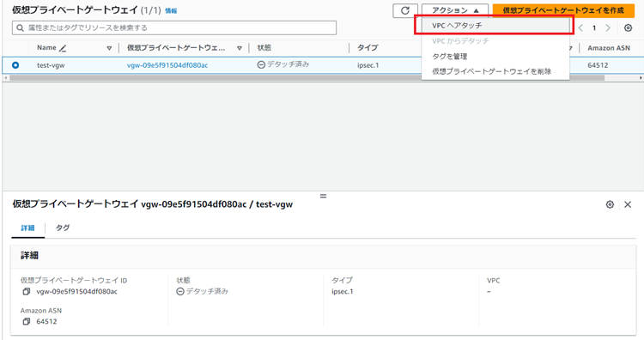Go to previous page arrow
This screenshot has width=644, height=340.
(x=580, y=28)
